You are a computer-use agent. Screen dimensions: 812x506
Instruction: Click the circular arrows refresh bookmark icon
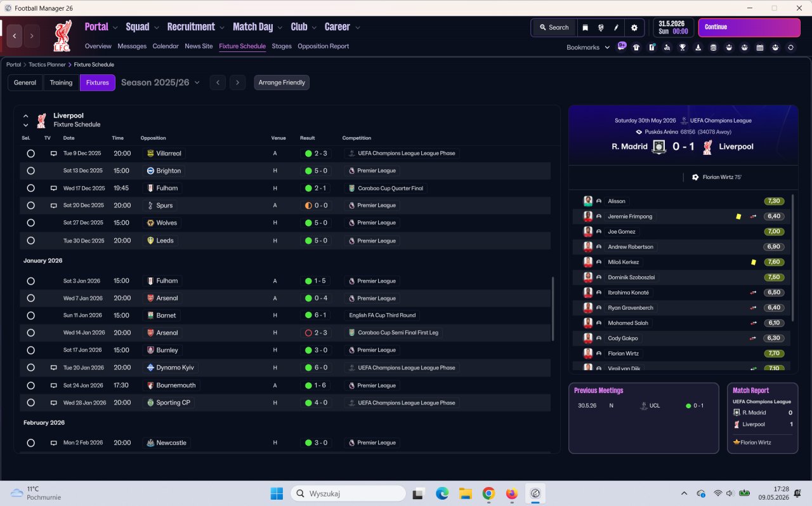point(790,48)
